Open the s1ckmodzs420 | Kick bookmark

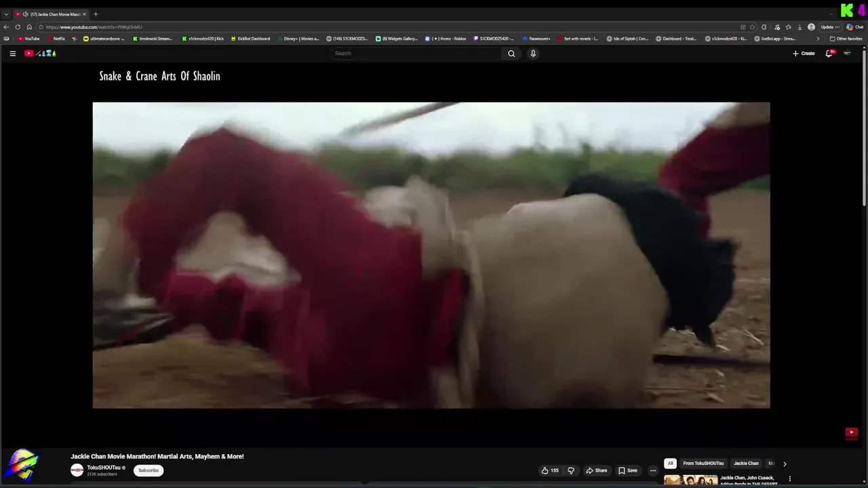tap(203, 39)
